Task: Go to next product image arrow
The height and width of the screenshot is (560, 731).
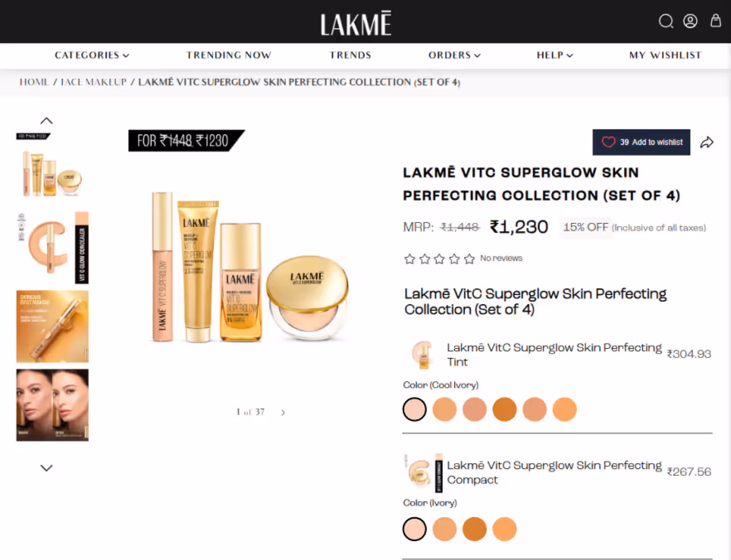Action: coord(283,413)
